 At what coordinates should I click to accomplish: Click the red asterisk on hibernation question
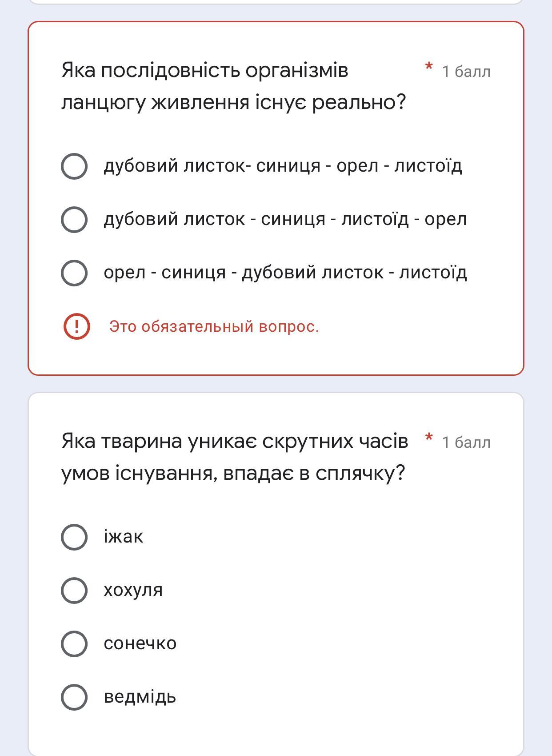[x=429, y=438]
